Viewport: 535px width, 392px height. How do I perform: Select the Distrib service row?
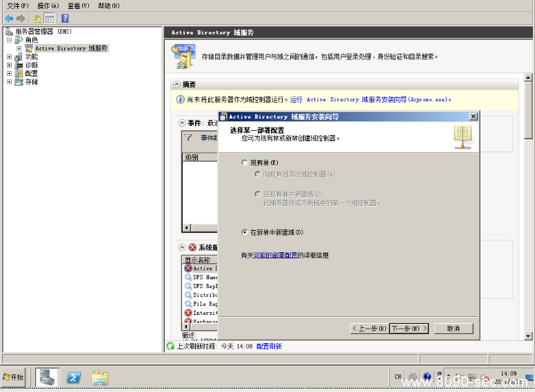[201, 295]
